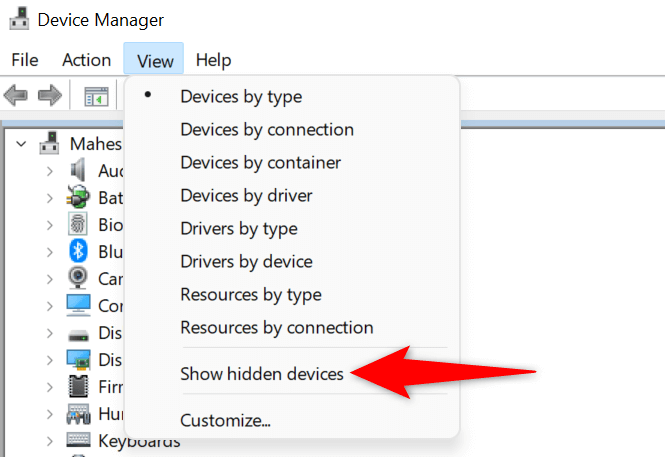This screenshot has height=457, width=665.
Task: Select the Bluetooth device category icon
Action: [79, 251]
